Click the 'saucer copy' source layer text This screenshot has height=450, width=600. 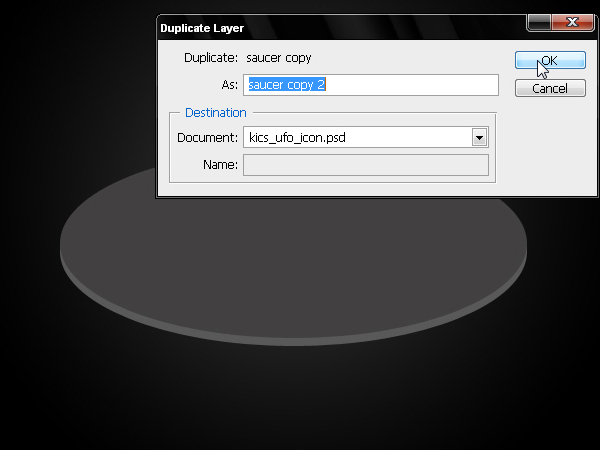tap(279, 58)
